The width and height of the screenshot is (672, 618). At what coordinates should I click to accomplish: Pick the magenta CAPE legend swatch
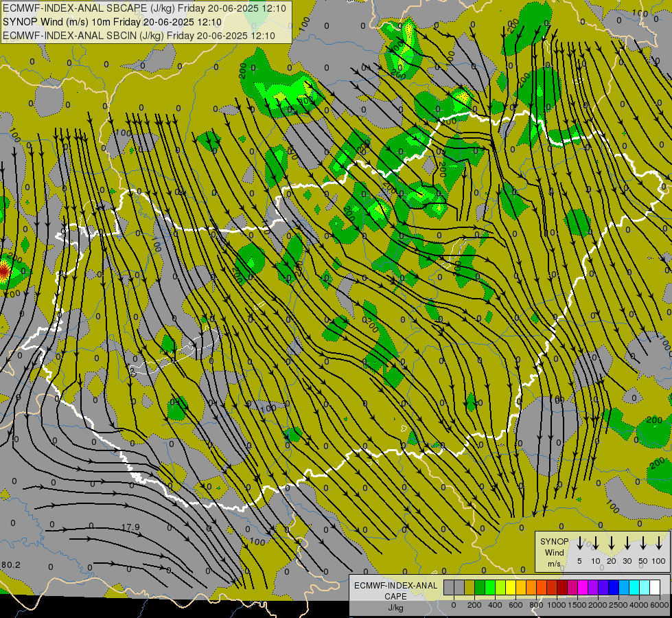click(x=583, y=587)
